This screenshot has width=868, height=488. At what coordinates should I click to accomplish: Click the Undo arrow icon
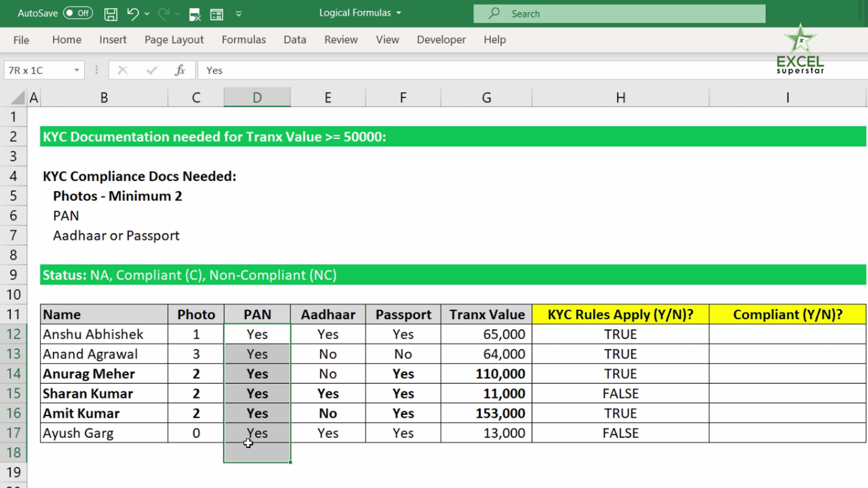pos(132,14)
